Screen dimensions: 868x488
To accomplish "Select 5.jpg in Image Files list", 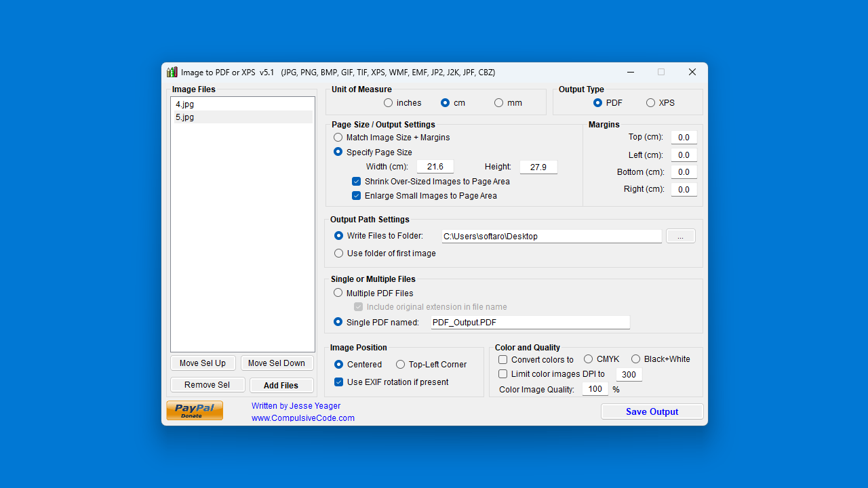I will 242,117.
